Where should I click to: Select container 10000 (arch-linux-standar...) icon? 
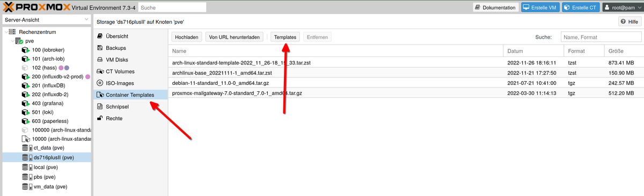coord(25,139)
